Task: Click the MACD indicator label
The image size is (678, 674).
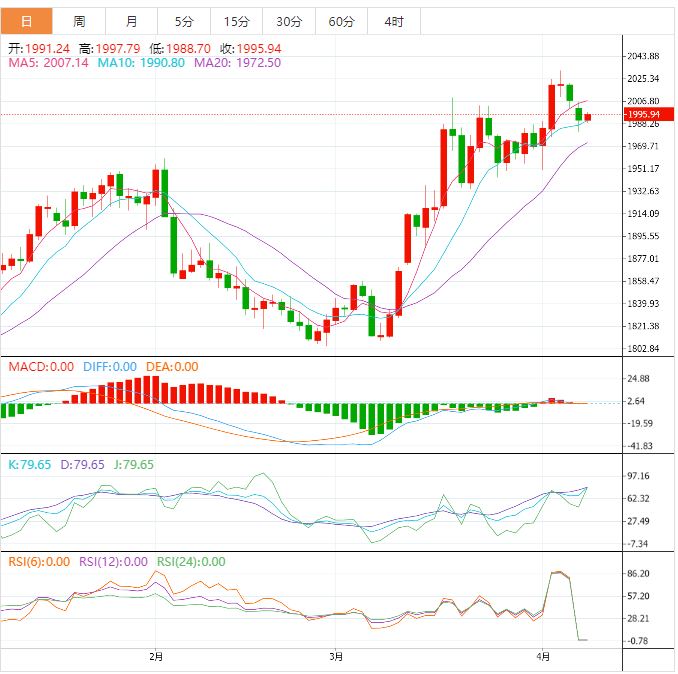Action: pos(40,367)
